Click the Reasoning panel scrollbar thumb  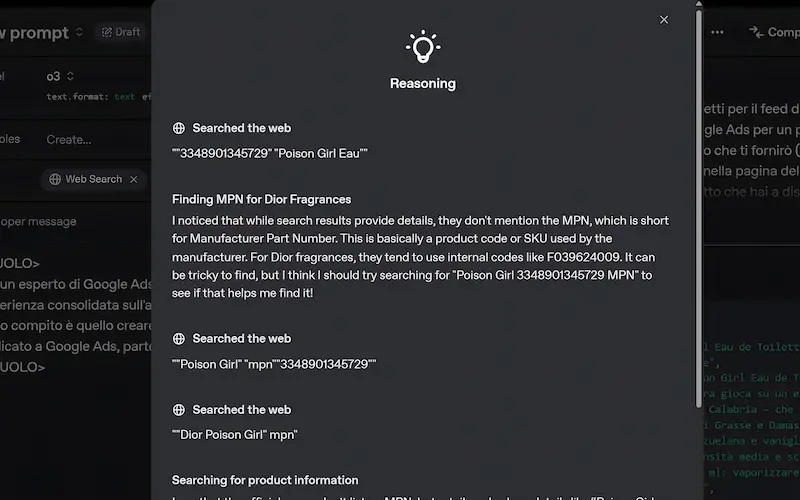pyautogui.click(x=698, y=208)
